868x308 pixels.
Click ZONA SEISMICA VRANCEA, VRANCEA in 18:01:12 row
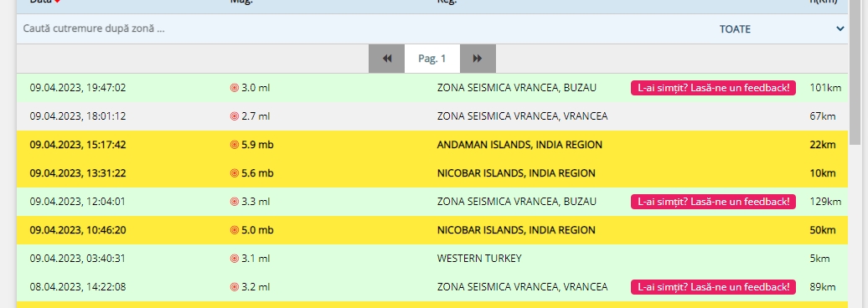(x=523, y=116)
